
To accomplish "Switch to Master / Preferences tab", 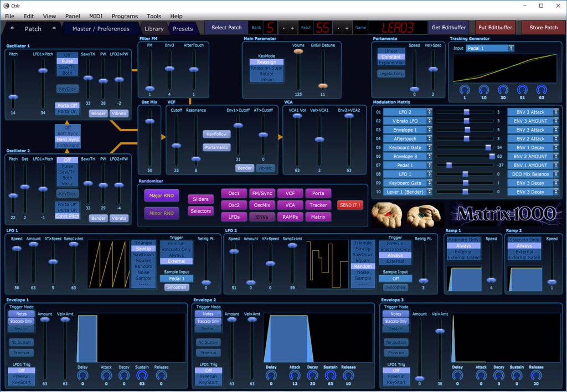I will coord(101,29).
